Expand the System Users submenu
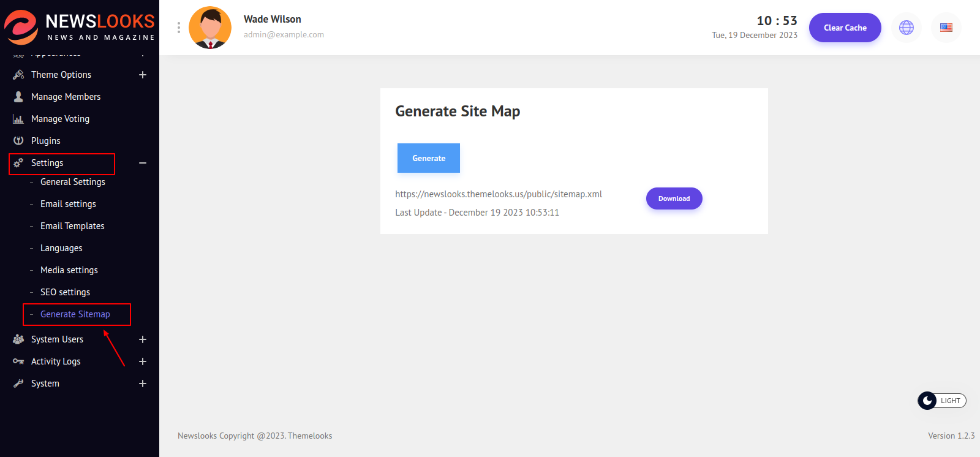Image resolution: width=980 pixels, height=457 pixels. pos(143,339)
